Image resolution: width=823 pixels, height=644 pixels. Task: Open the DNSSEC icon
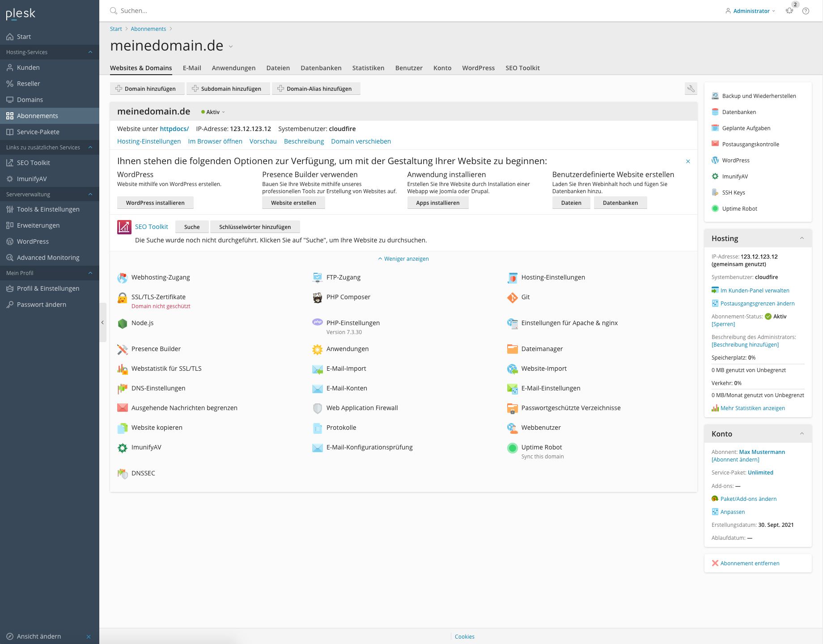(123, 474)
